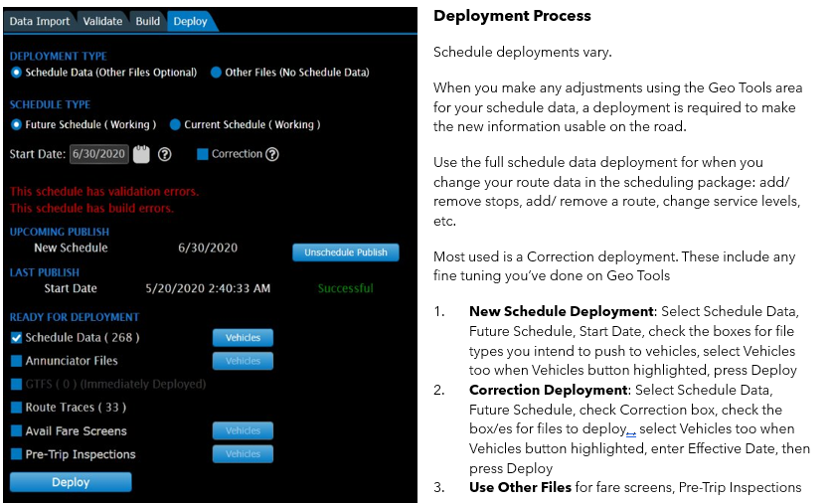The width and height of the screenshot is (833, 504).
Task: Click the 'Deployment Process' document heading
Action: pyautogui.click(x=512, y=16)
